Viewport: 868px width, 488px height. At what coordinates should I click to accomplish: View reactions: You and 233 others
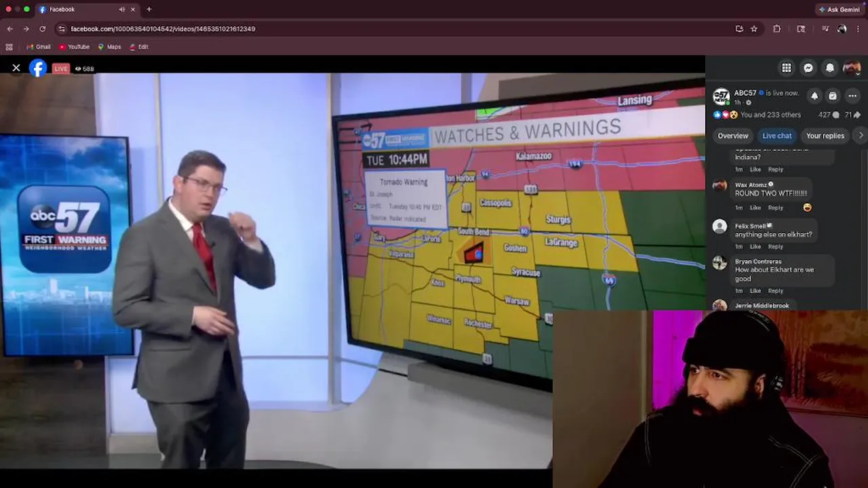tap(770, 115)
